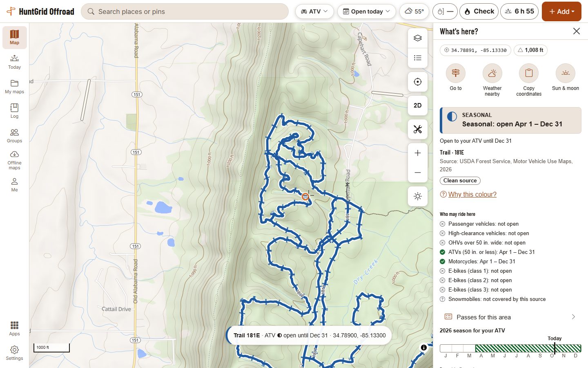Image resolution: width=588 pixels, height=368 pixels.
Task: Open My maps folder
Action: click(15, 86)
